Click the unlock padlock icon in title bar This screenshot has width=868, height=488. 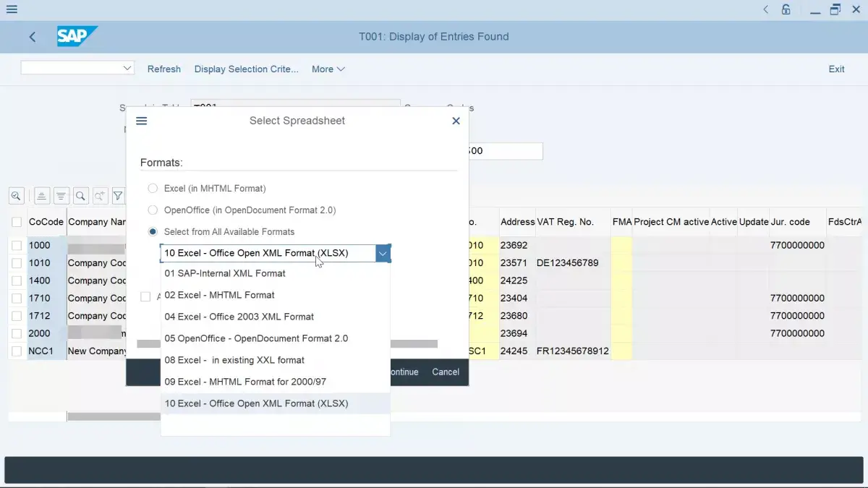coord(786,9)
